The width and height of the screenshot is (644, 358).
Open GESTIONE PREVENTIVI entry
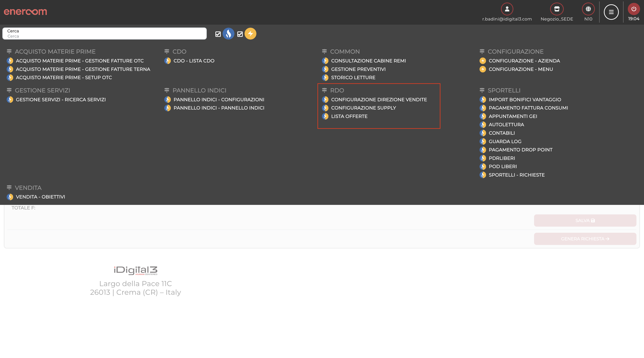(358, 69)
